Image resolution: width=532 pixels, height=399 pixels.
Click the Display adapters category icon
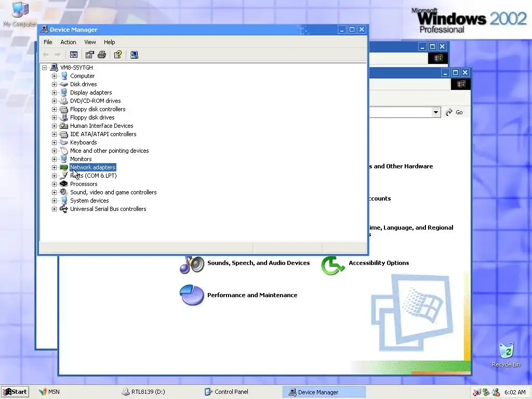[x=64, y=92]
